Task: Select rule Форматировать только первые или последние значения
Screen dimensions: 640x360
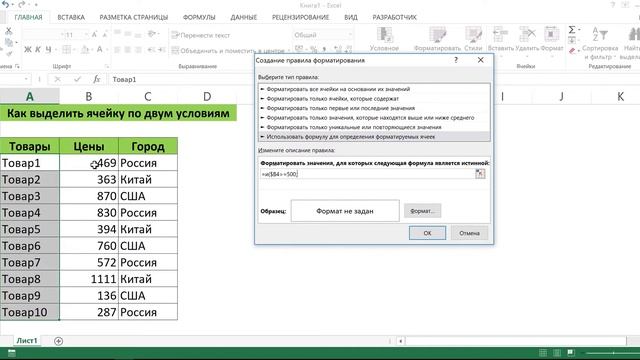Action: click(374, 108)
